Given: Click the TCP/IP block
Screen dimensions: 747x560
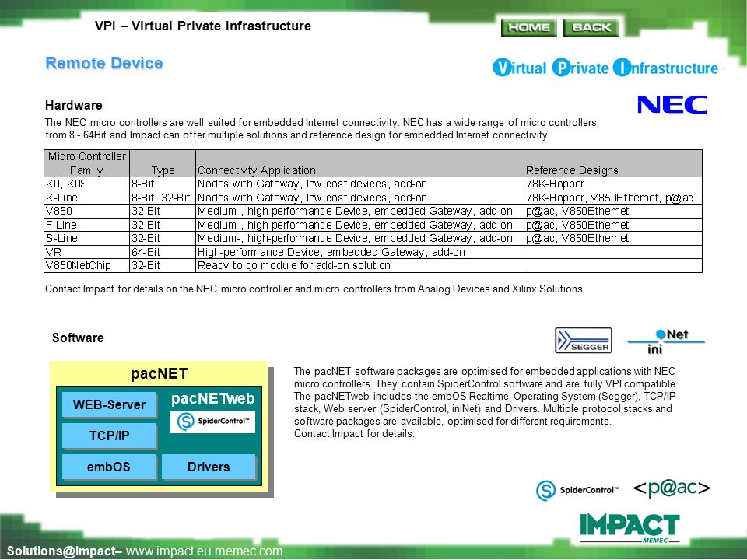Looking at the screenshot, I should (109, 436).
